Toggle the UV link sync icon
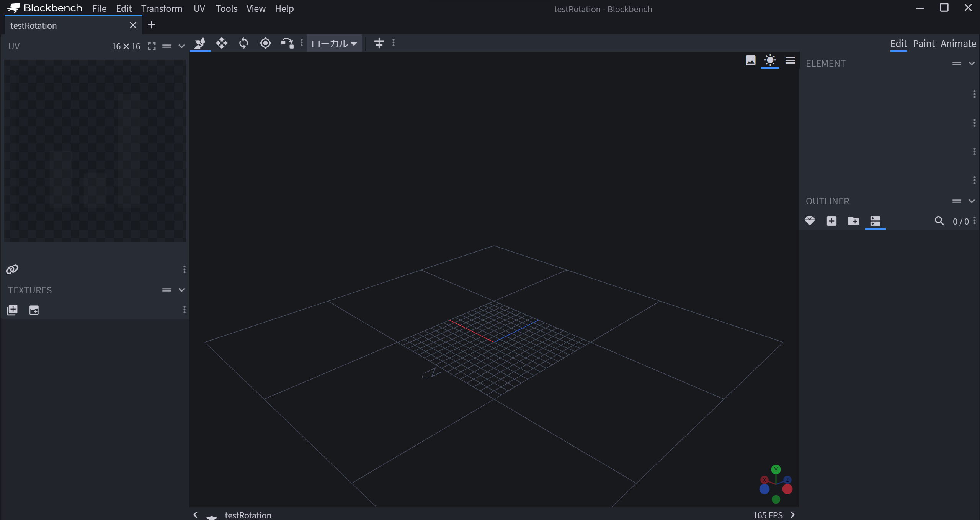Viewport: 980px width, 520px height. coord(12,269)
